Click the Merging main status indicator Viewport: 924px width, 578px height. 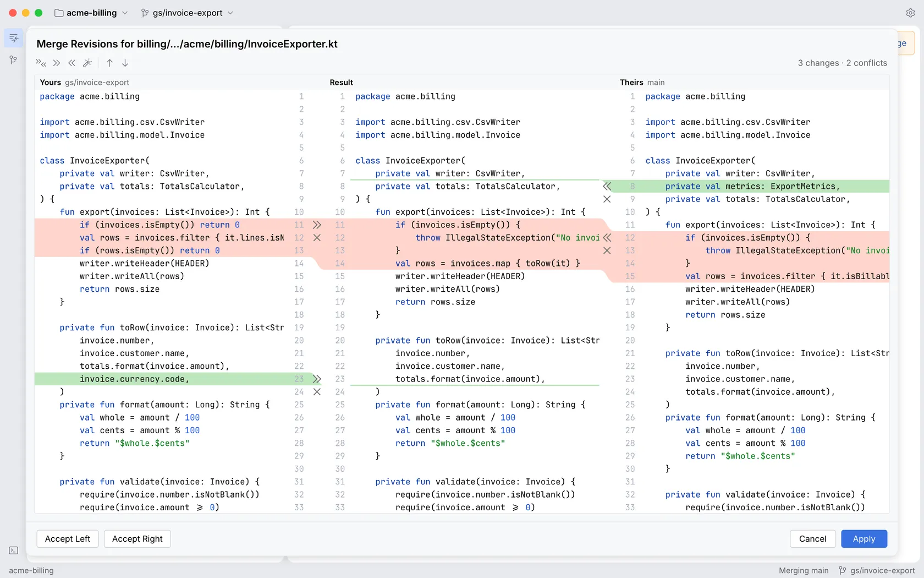pyautogui.click(x=804, y=570)
